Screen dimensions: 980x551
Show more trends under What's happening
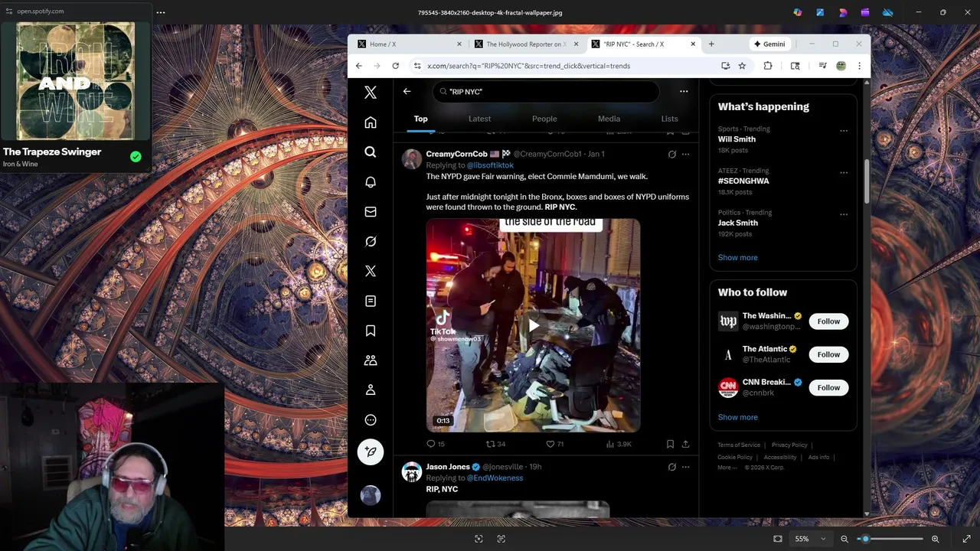click(737, 257)
